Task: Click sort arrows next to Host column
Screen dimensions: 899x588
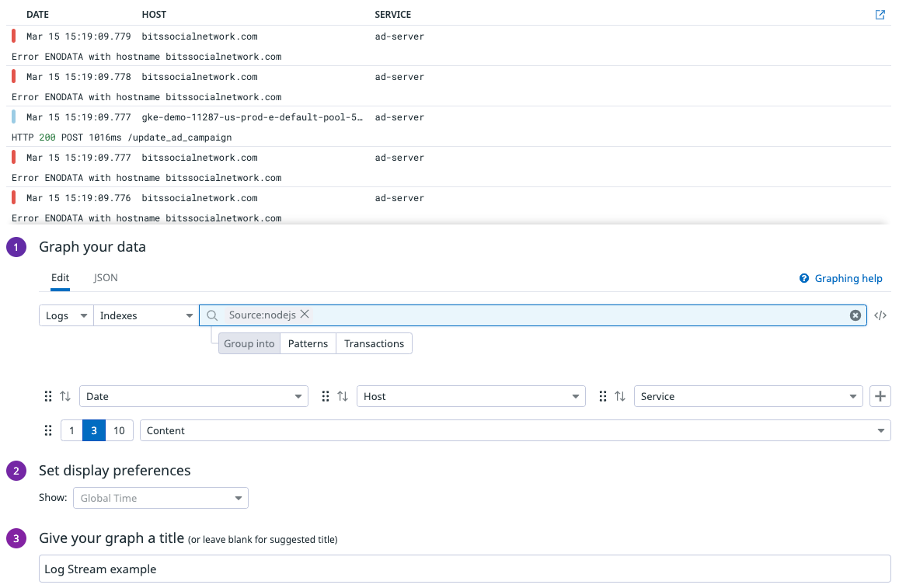Action: [x=343, y=396]
